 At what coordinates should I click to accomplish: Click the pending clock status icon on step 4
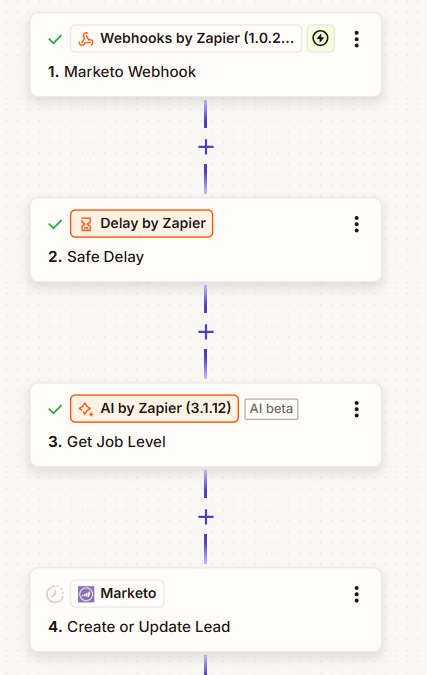tap(55, 594)
